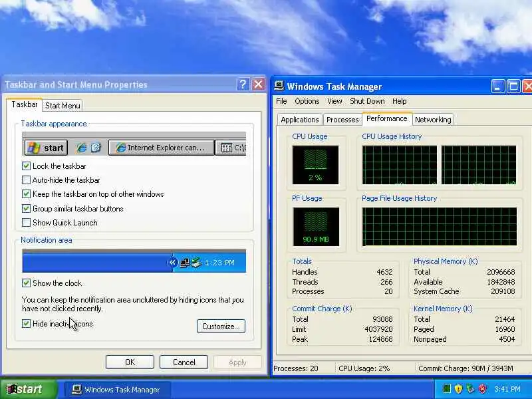Click the network computers icon in notification preview
Image resolution: width=532 pixels, height=399 pixels.
[x=185, y=263]
